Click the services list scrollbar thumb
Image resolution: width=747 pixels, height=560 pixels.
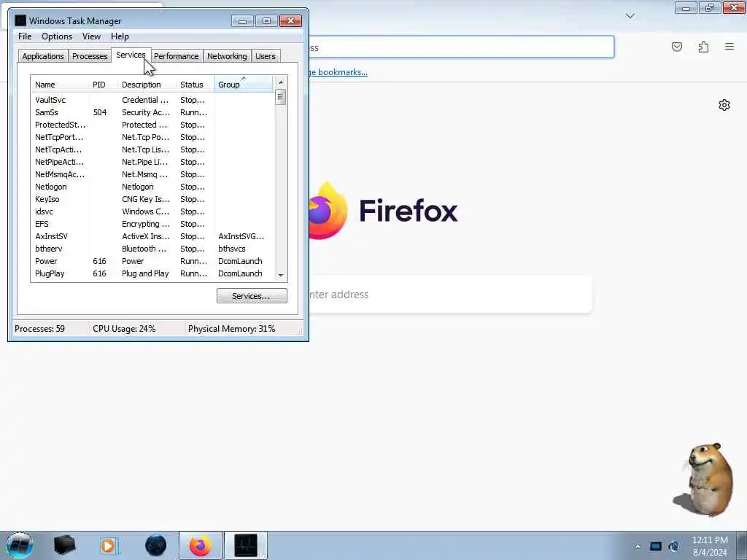[281, 97]
